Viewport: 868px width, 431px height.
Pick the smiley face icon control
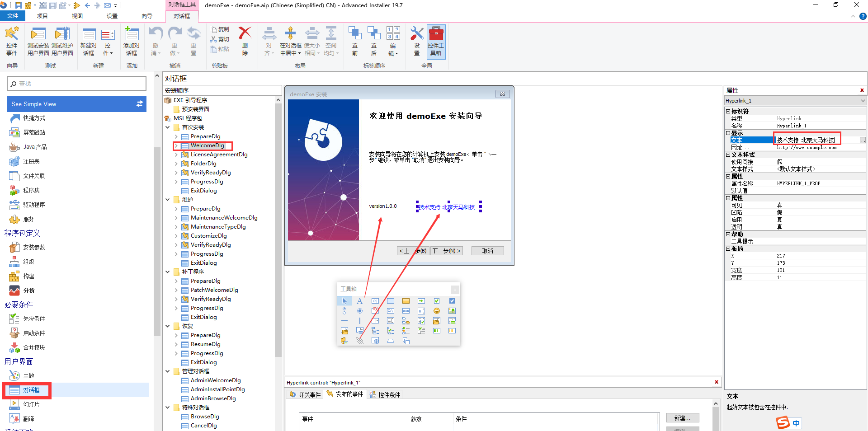437,311
